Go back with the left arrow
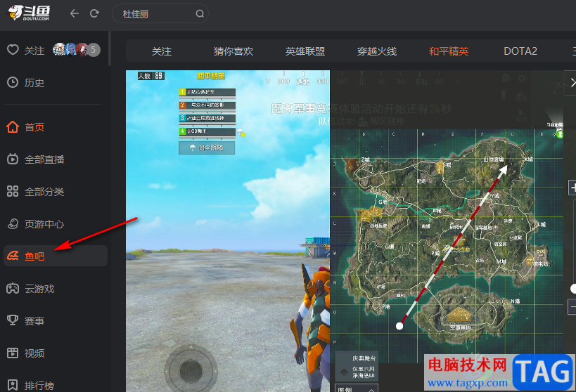The image size is (576, 392). click(x=75, y=13)
